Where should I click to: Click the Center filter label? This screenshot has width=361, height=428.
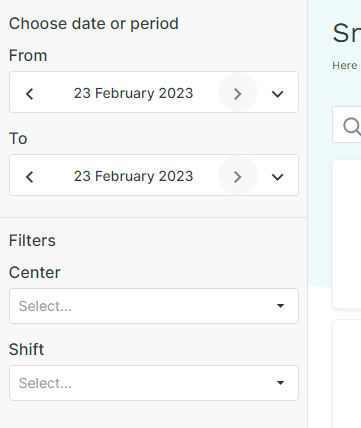point(35,272)
